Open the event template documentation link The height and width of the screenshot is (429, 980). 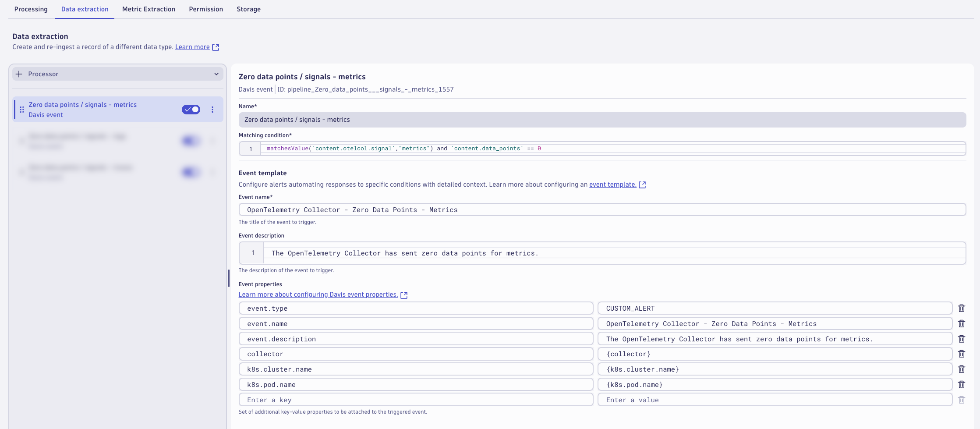[x=612, y=184]
